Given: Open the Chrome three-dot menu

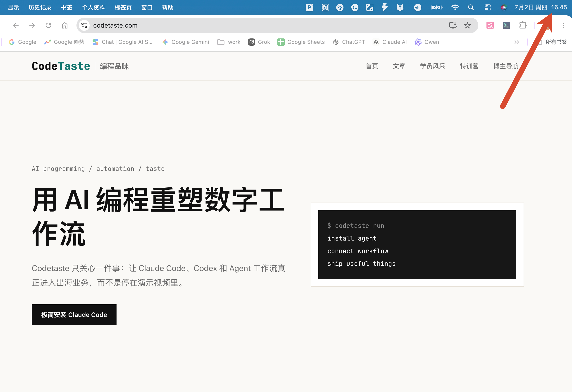Looking at the screenshot, I should (x=563, y=25).
